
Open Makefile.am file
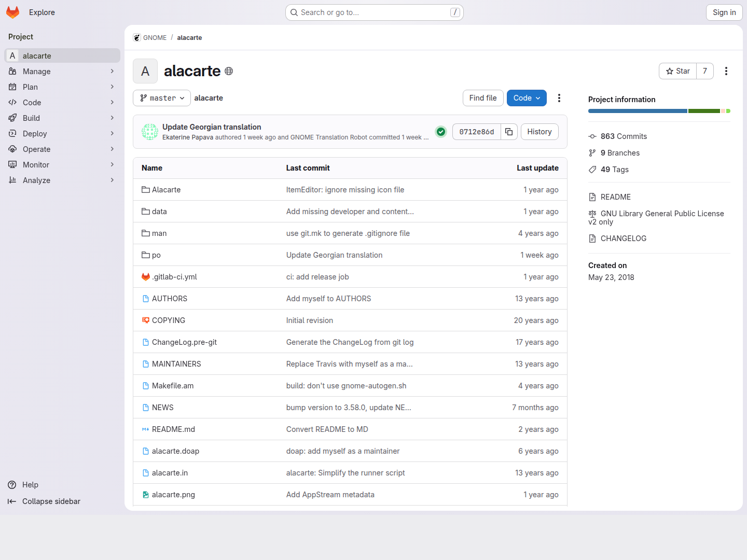click(x=173, y=386)
